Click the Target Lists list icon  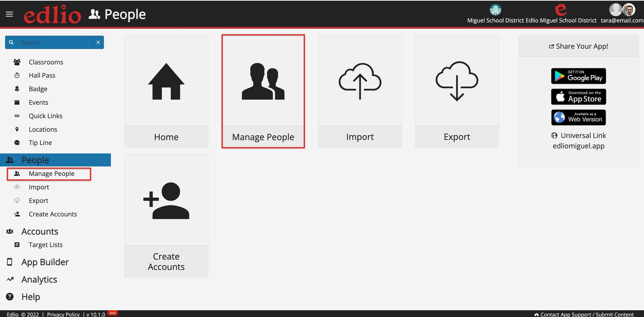tap(17, 245)
